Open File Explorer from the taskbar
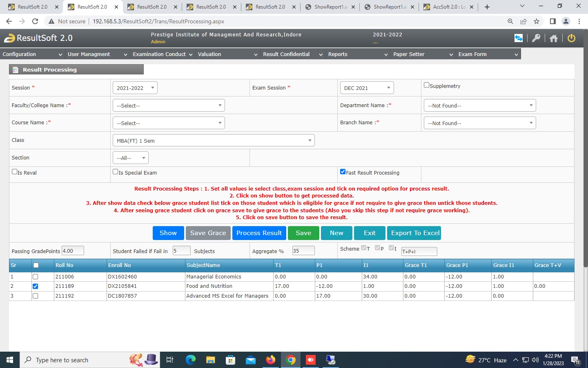Image resolution: width=588 pixels, height=368 pixels. tap(210, 360)
